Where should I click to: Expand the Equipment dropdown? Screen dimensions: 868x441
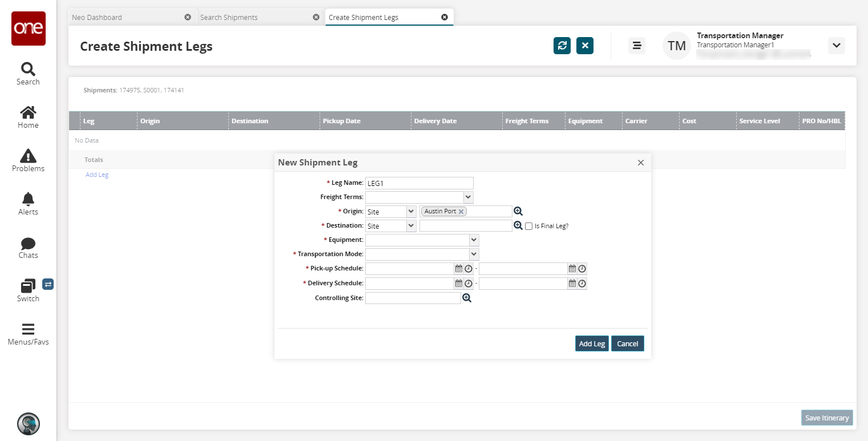tap(474, 240)
